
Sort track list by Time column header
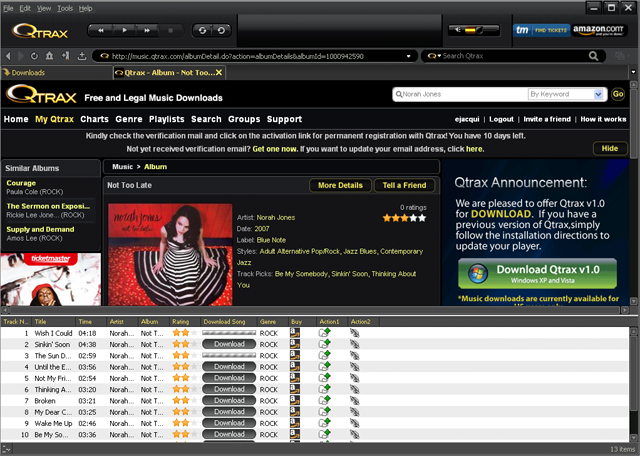91,322
